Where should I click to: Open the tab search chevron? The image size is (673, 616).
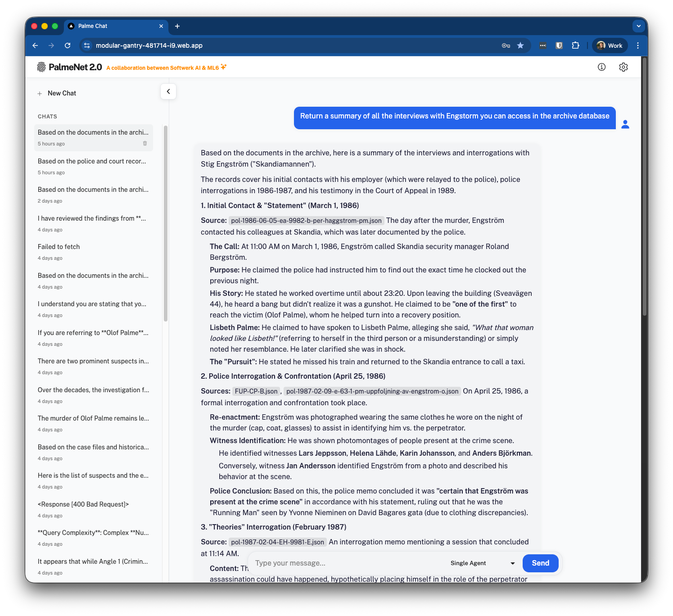pos(638,26)
